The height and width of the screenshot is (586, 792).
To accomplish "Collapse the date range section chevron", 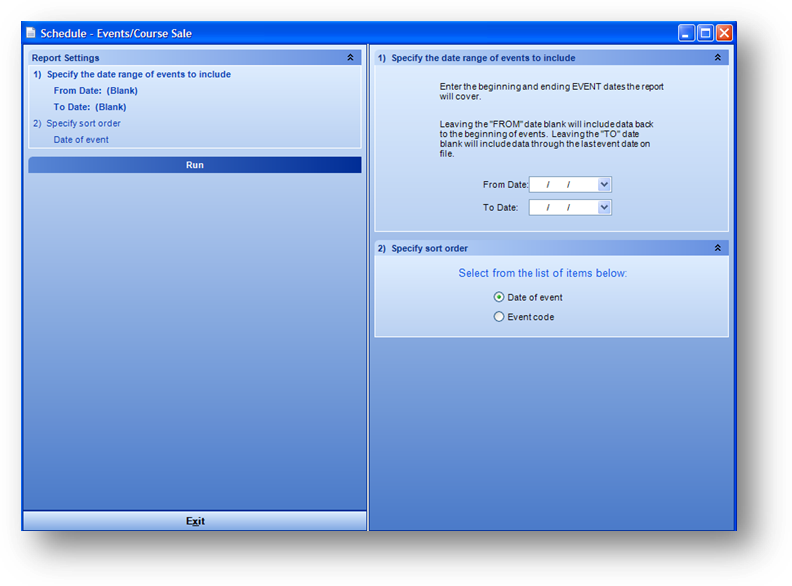I will tap(717, 58).
